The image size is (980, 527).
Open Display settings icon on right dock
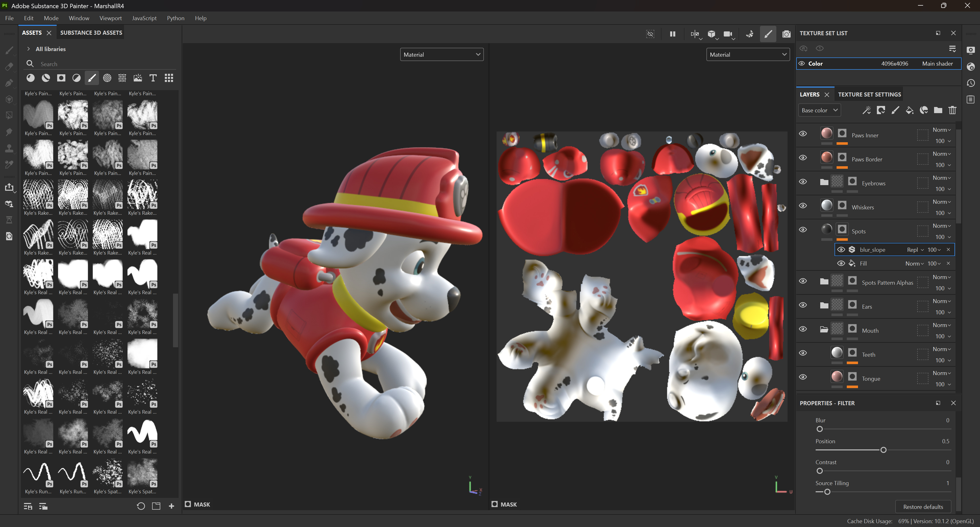point(971,50)
